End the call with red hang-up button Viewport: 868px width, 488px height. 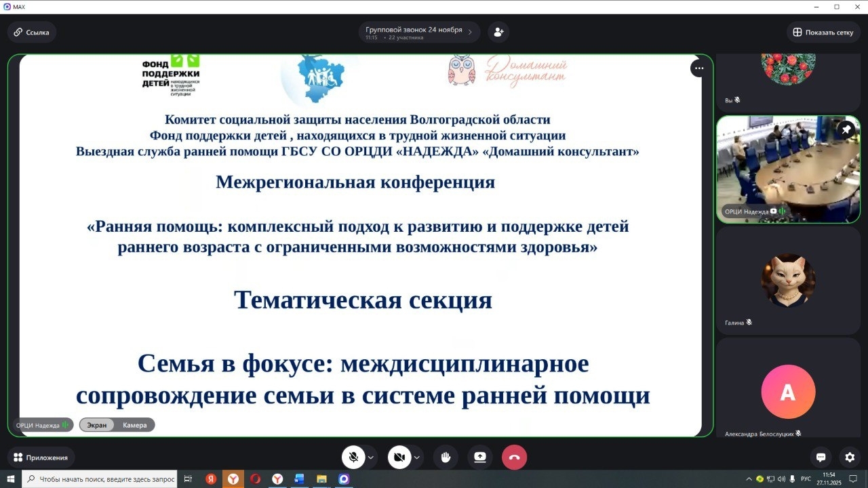pos(514,457)
